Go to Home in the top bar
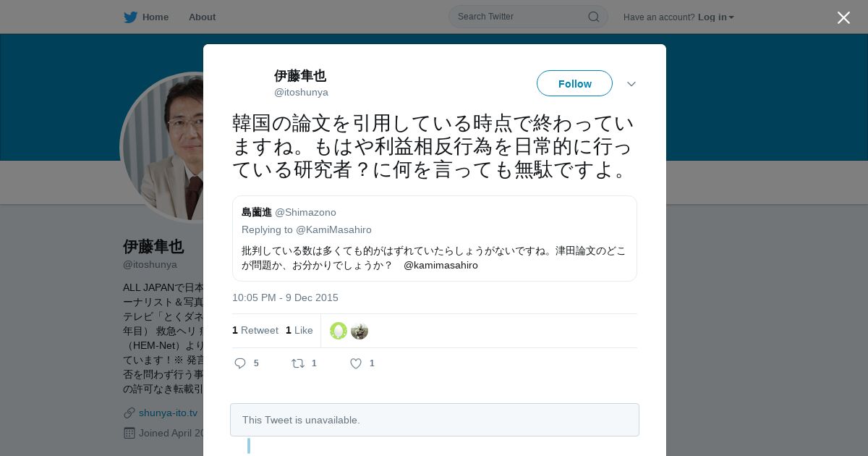868x456 pixels. [156, 17]
